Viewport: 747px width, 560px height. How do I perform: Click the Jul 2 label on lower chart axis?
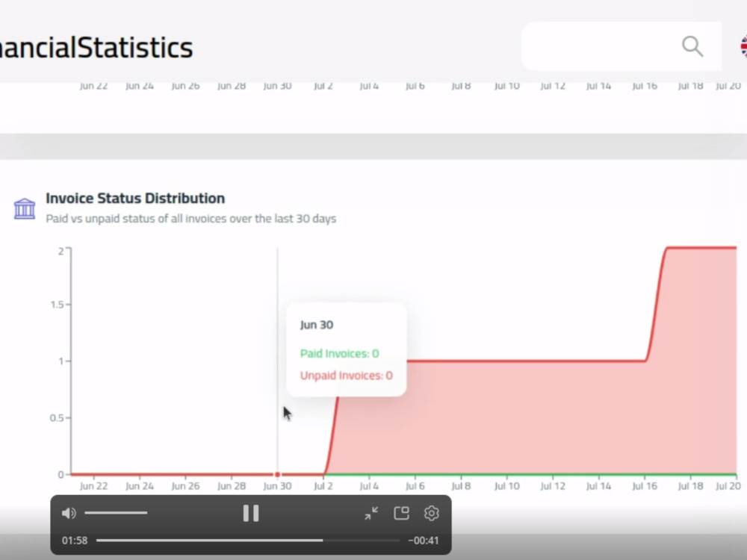point(323,486)
